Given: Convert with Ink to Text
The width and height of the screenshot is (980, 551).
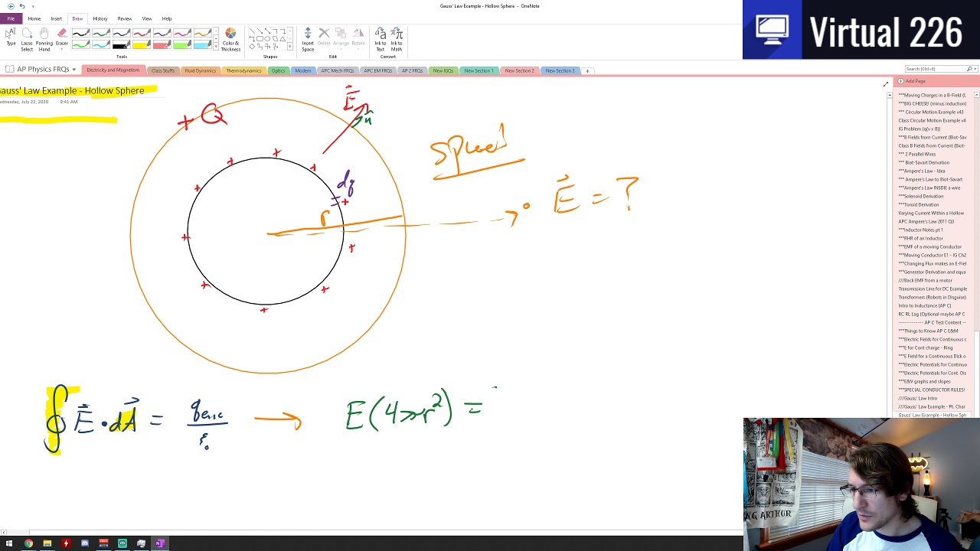Looking at the screenshot, I should [381, 40].
